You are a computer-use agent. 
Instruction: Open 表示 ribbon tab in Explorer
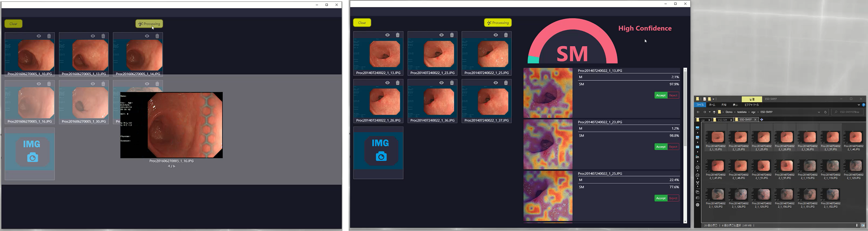[735, 105]
